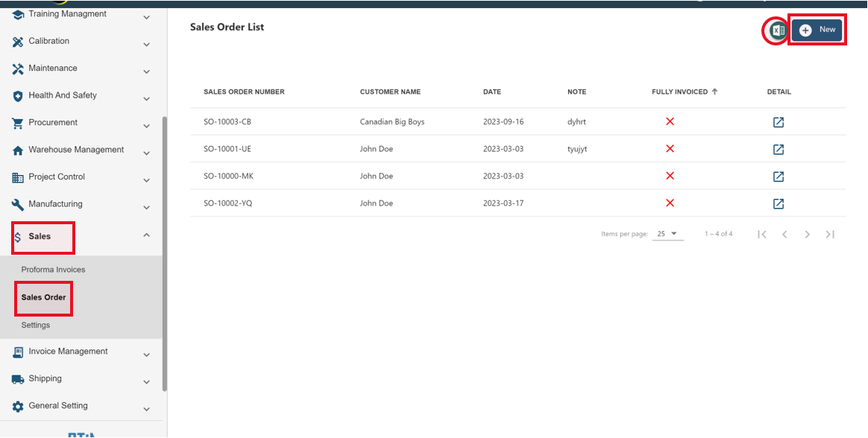Image resolution: width=868 pixels, height=438 pixels.
Task: Click the Warehouse Management home icon
Action: click(16, 149)
